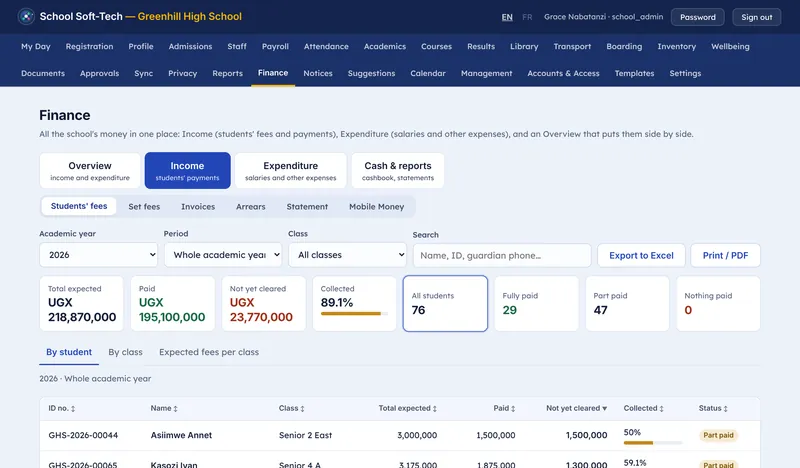800x468 pixels.
Task: Click the Not yet cleared summary card
Action: (263, 304)
